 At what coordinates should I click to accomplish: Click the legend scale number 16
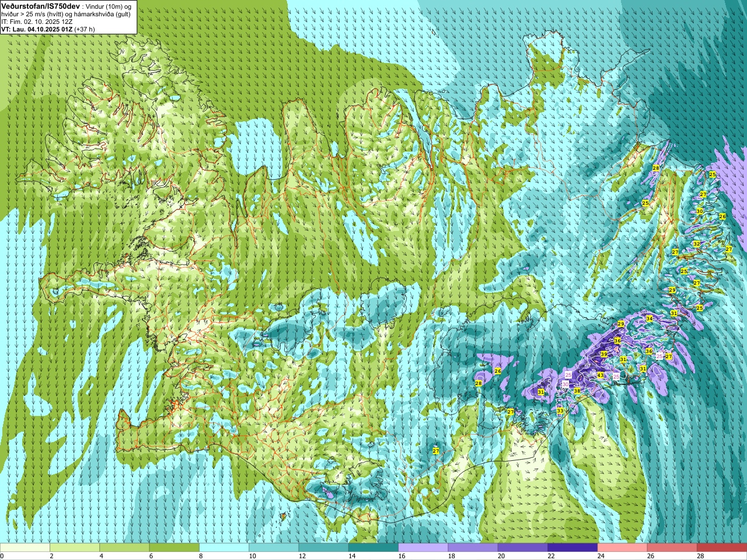pos(402,556)
